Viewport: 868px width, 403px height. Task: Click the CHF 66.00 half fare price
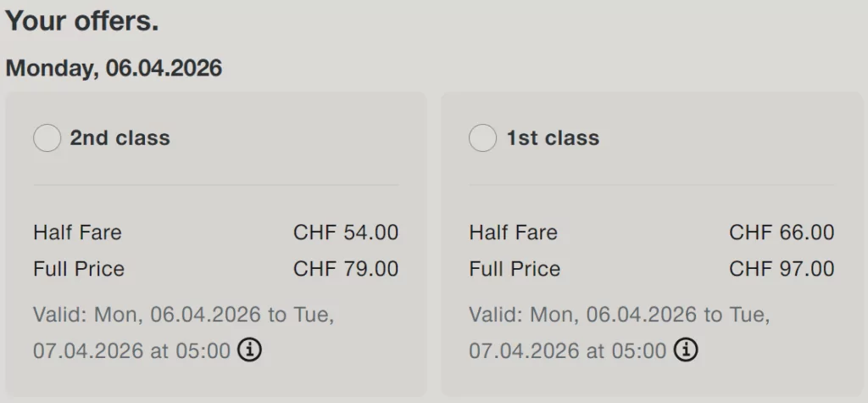[782, 232]
